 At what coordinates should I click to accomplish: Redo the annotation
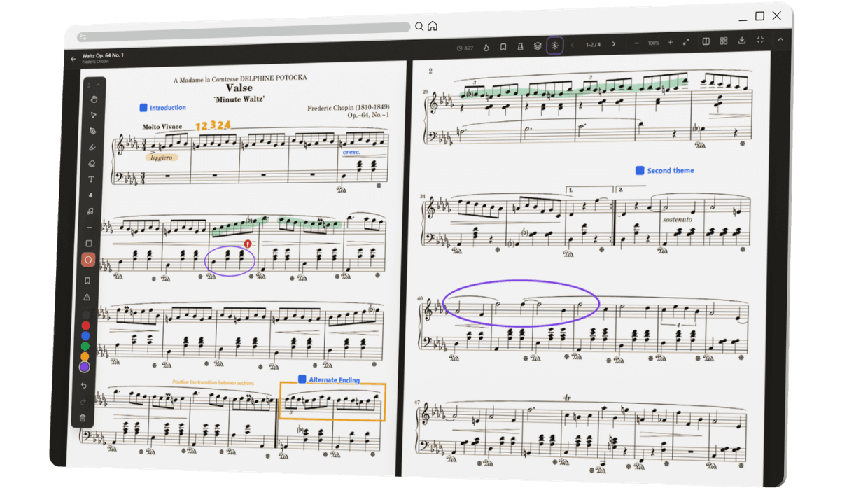(83, 402)
